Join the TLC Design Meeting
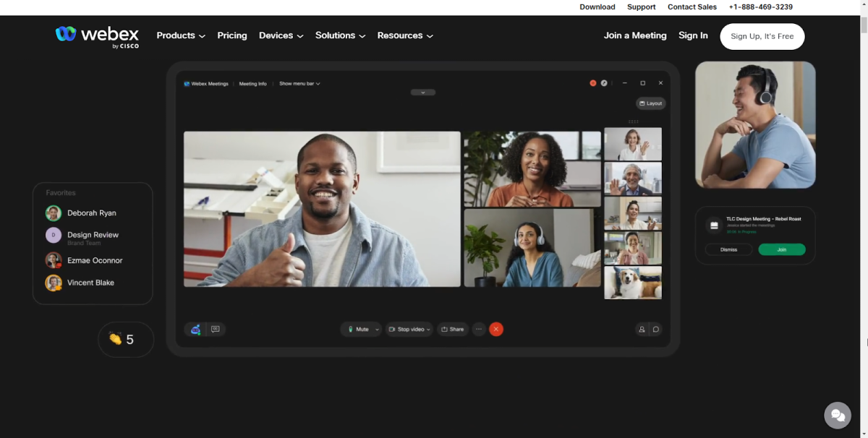The width and height of the screenshot is (868, 438). (781, 249)
